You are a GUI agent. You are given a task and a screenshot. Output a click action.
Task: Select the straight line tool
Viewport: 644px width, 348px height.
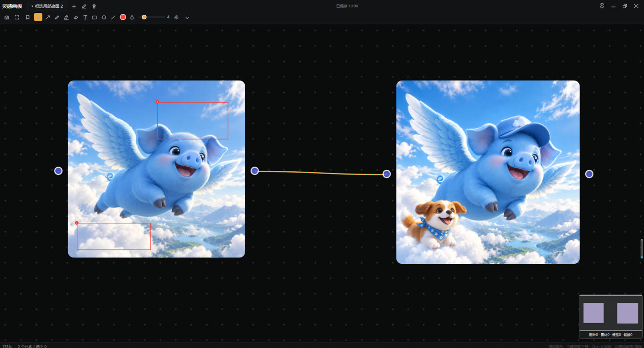click(113, 17)
